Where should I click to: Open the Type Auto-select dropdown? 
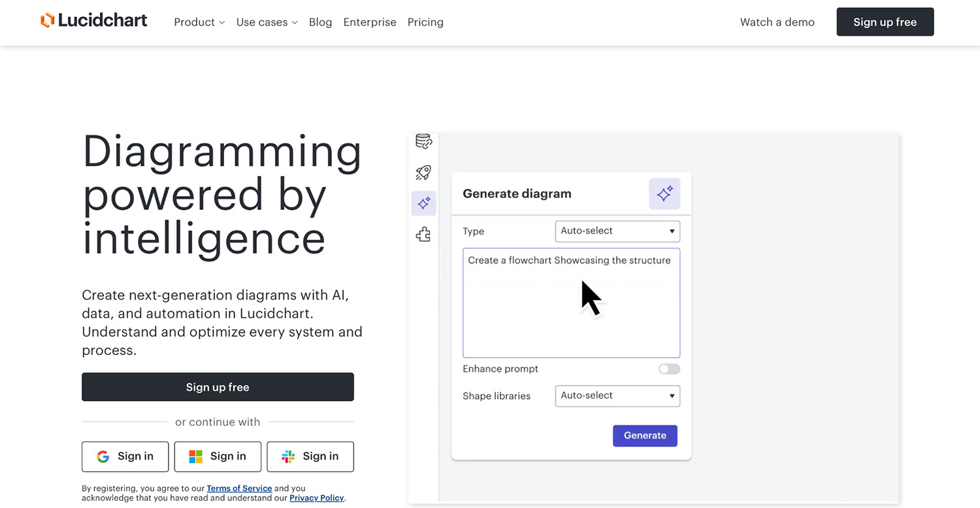(617, 231)
